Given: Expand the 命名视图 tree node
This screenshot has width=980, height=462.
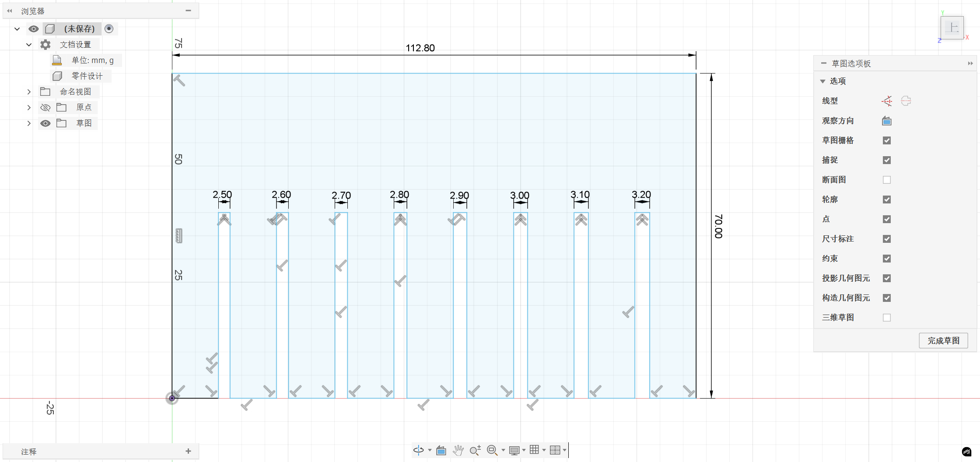Looking at the screenshot, I should 29,92.
